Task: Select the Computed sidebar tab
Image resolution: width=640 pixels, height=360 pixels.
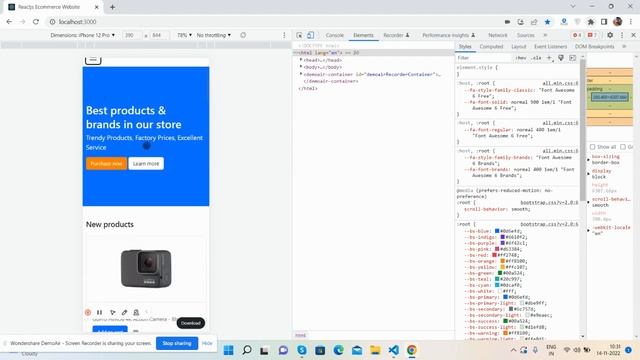Action: coord(491,47)
